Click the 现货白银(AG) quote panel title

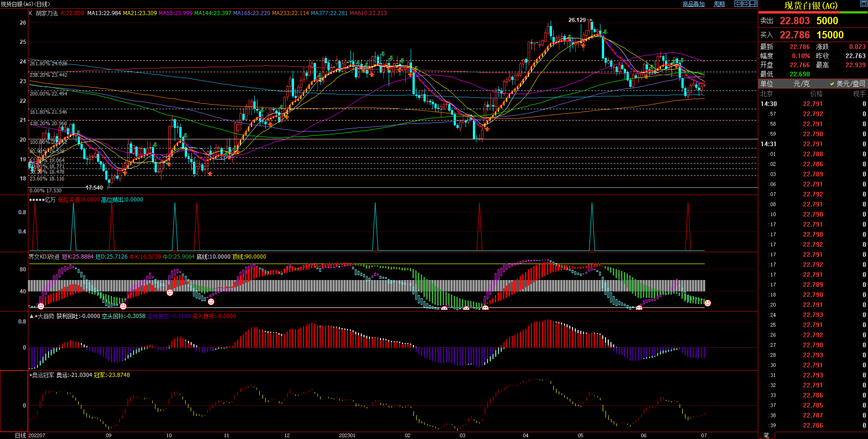pyautogui.click(x=811, y=5)
